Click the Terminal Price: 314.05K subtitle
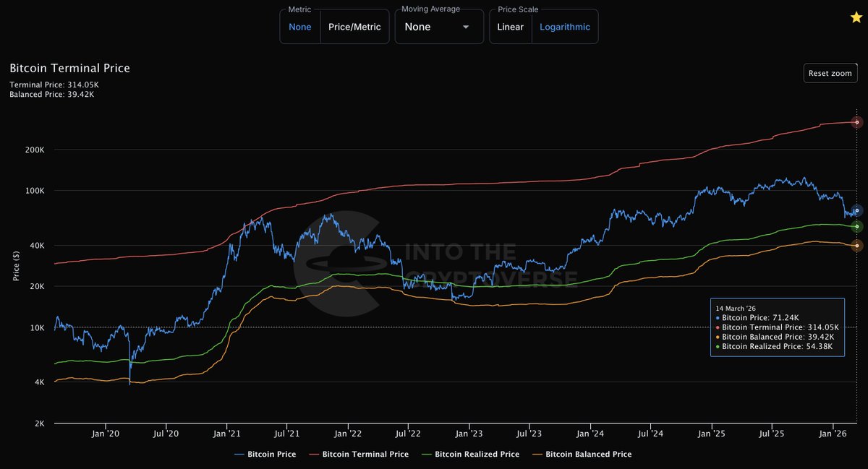 click(54, 85)
